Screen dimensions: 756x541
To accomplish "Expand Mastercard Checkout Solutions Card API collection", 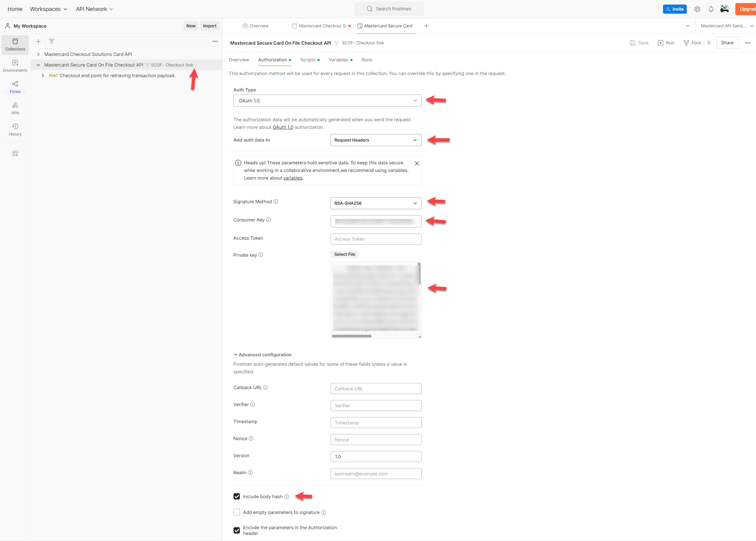I will (x=38, y=54).
